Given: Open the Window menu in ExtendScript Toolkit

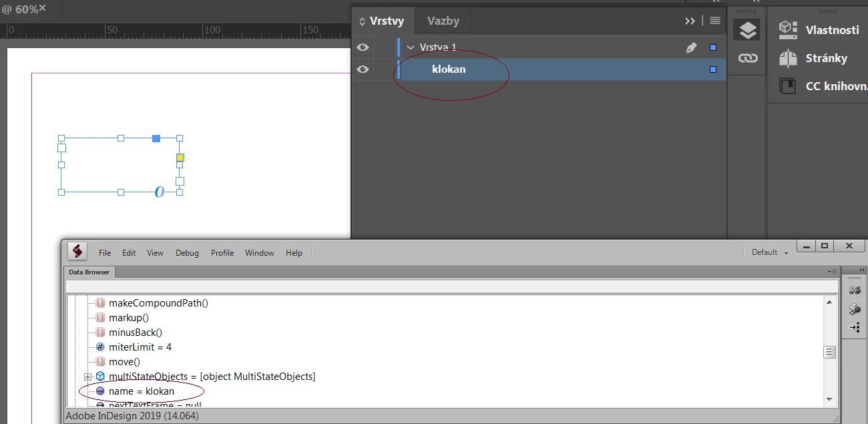Looking at the screenshot, I should pyautogui.click(x=260, y=252).
